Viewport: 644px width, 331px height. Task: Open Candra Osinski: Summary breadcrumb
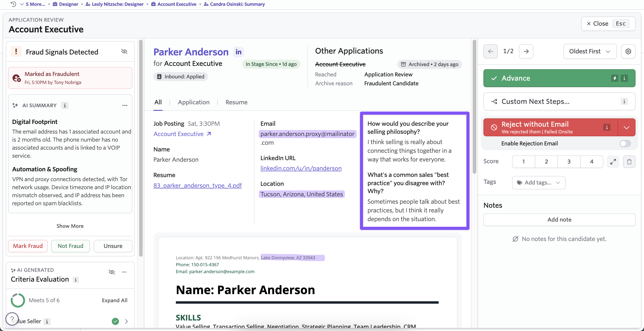pyautogui.click(x=234, y=4)
